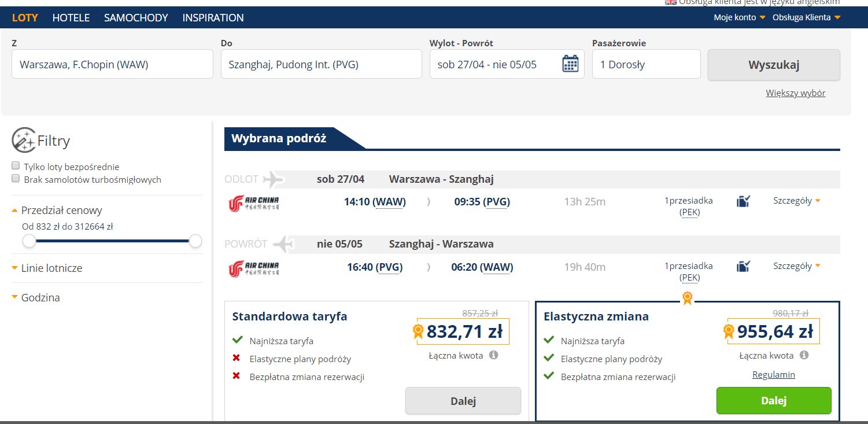
Task: Click baggage icon for 14:10 WAW flight
Action: pos(743,201)
